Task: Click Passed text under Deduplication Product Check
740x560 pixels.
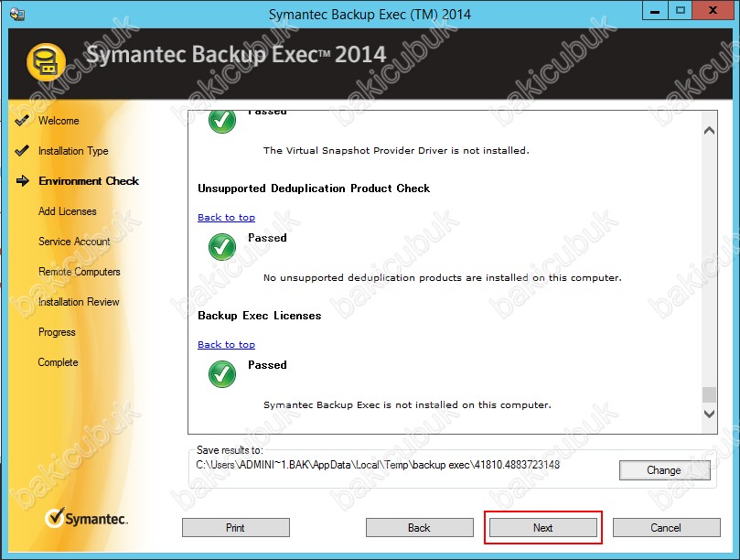Action: pos(268,238)
